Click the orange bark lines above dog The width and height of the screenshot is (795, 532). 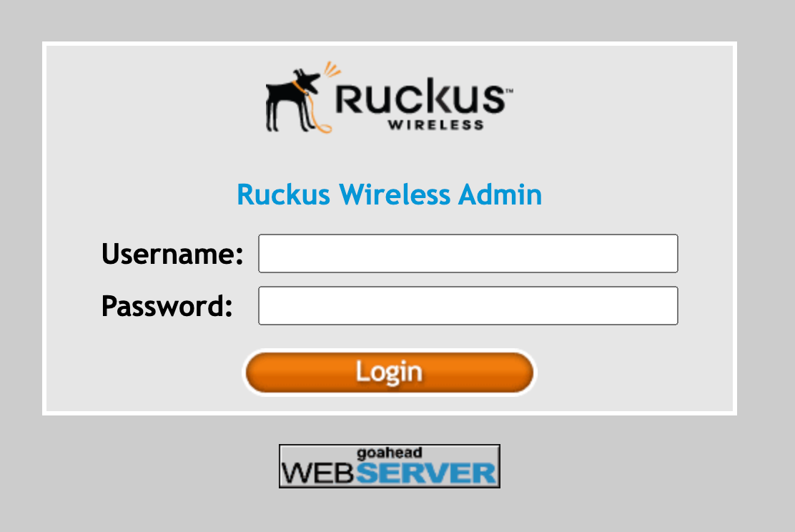pyautogui.click(x=332, y=69)
